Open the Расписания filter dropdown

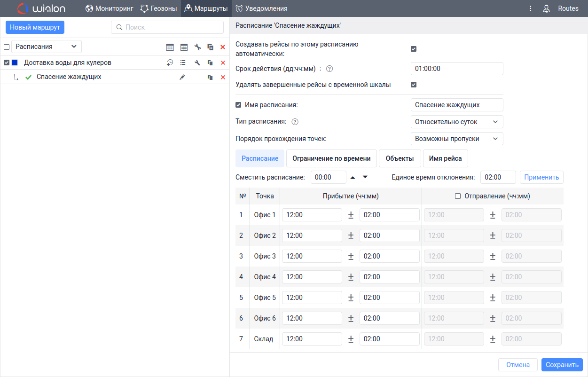click(x=46, y=47)
